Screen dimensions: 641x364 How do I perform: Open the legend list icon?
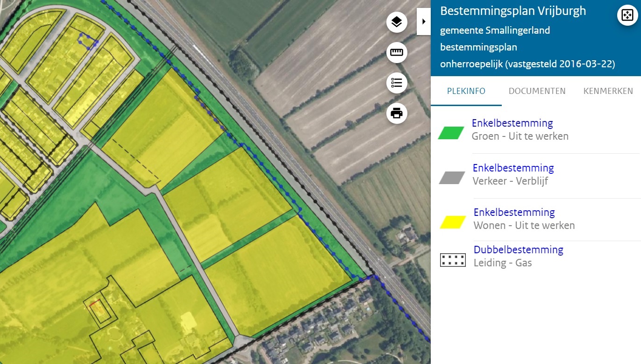[397, 83]
